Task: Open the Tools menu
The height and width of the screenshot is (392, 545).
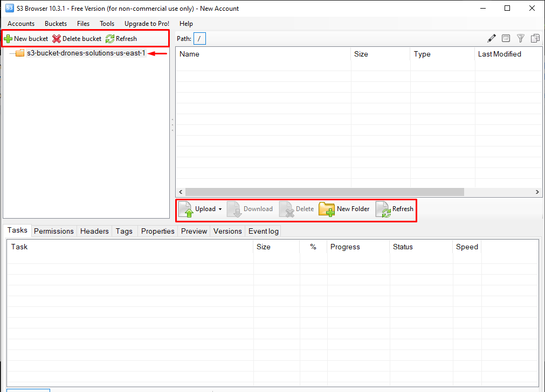Action: click(x=107, y=24)
